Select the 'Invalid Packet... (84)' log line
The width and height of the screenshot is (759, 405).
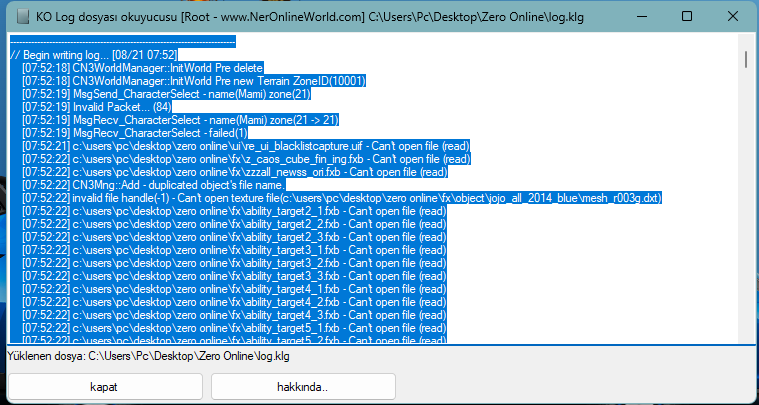pos(96,107)
